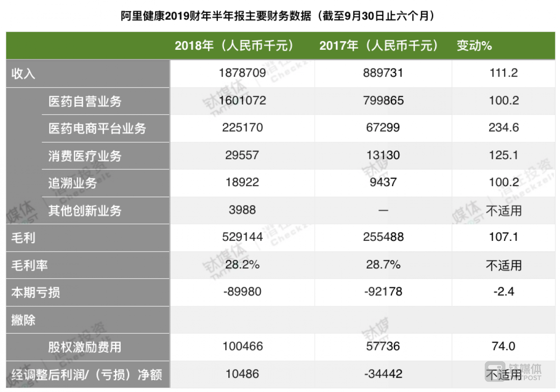
Task: Click the 收入 row label
Action: [23, 73]
